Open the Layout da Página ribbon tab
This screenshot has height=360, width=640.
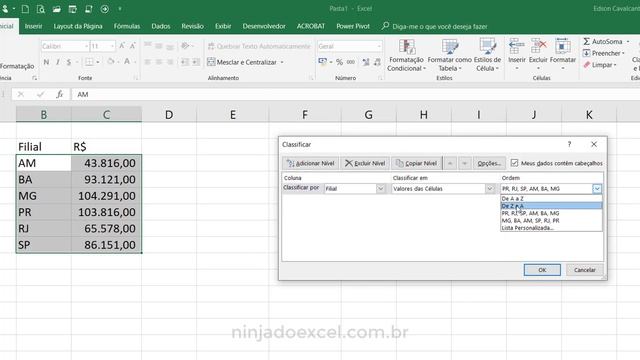(78, 26)
